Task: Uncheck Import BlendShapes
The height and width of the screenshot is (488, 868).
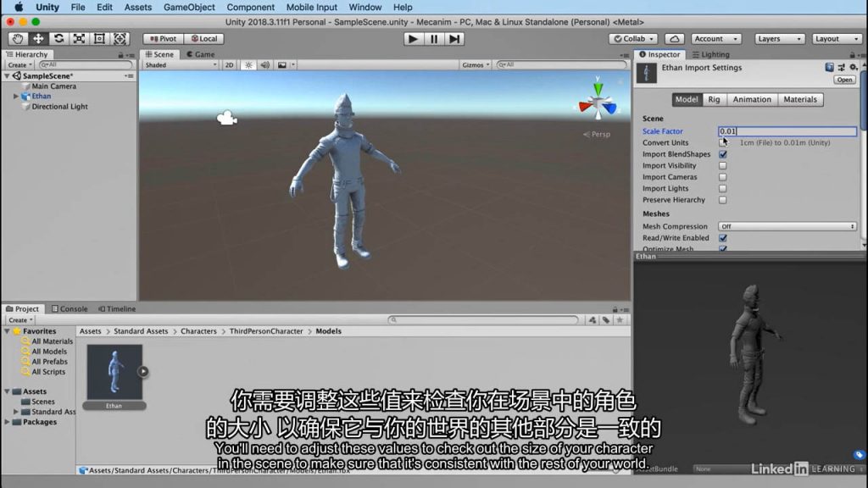Action: pyautogui.click(x=722, y=154)
